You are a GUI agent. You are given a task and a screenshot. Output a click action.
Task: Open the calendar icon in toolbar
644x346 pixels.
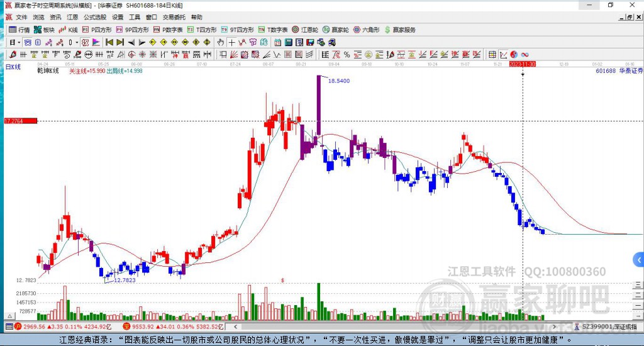click(277, 42)
